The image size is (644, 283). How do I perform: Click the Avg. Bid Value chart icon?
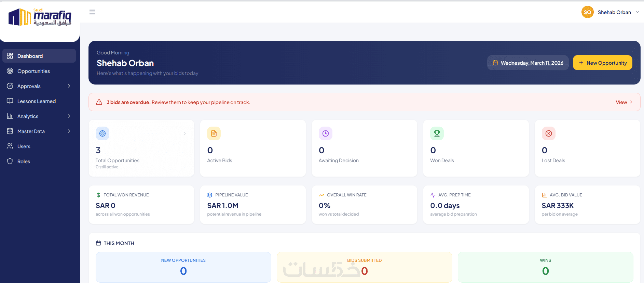(544, 195)
